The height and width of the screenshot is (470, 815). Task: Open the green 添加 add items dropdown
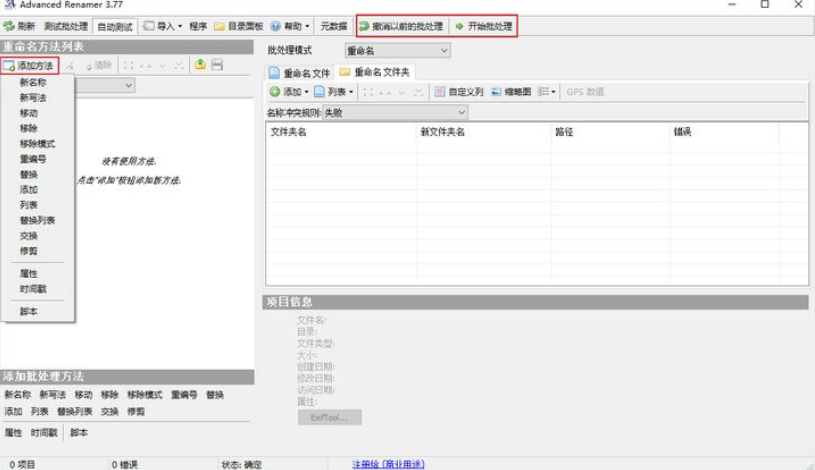tap(289, 92)
